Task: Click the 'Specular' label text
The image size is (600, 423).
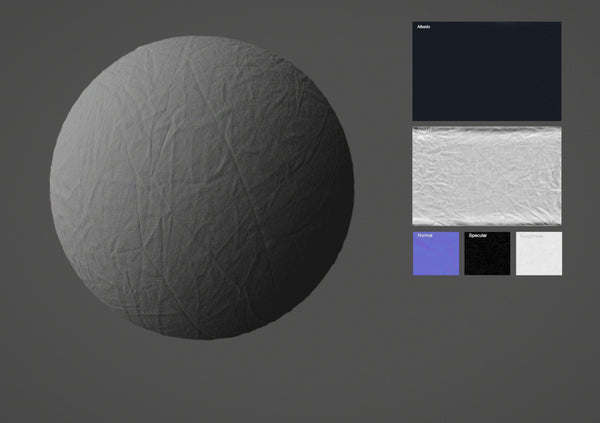Action: click(477, 236)
